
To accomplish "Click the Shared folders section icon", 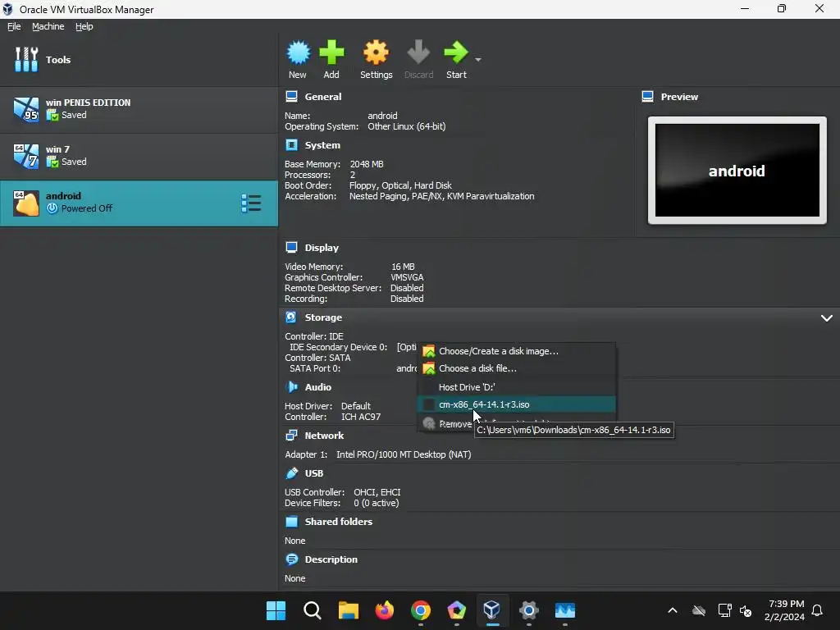I will pyautogui.click(x=291, y=522).
